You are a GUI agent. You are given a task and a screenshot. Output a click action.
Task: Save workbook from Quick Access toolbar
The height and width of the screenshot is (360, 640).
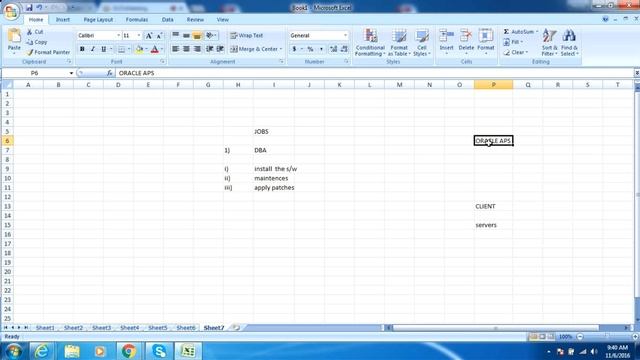(x=29, y=8)
